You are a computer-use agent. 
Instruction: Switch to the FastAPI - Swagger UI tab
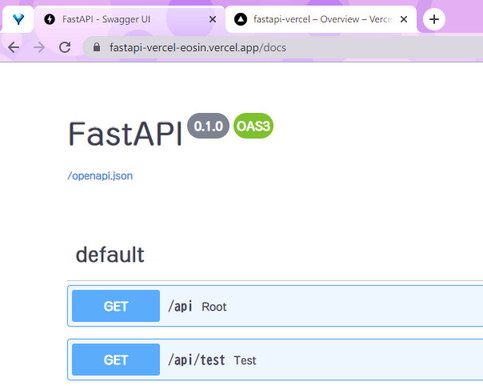130,19
